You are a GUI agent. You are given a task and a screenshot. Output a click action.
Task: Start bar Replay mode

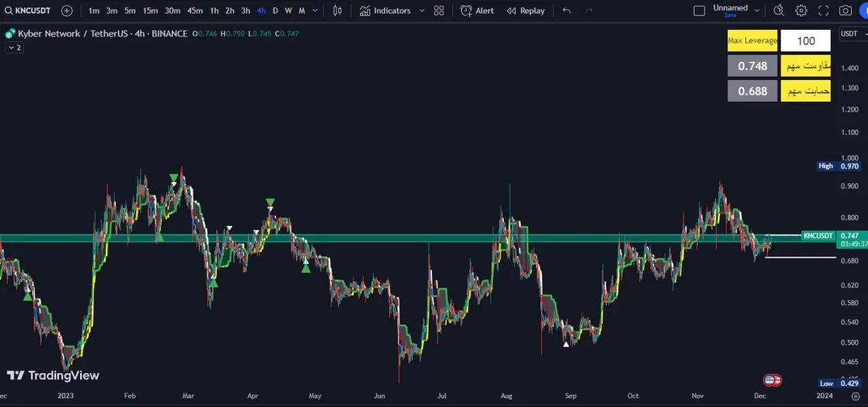tap(526, 11)
